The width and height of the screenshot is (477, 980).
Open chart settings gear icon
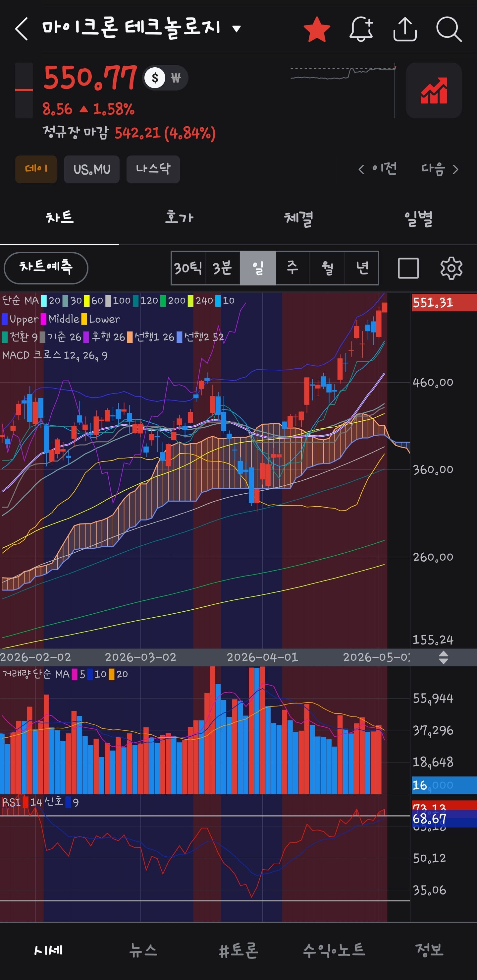point(451,268)
